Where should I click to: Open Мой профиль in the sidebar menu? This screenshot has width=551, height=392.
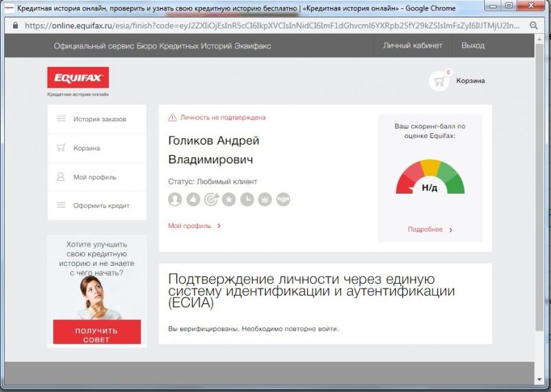pos(97,177)
